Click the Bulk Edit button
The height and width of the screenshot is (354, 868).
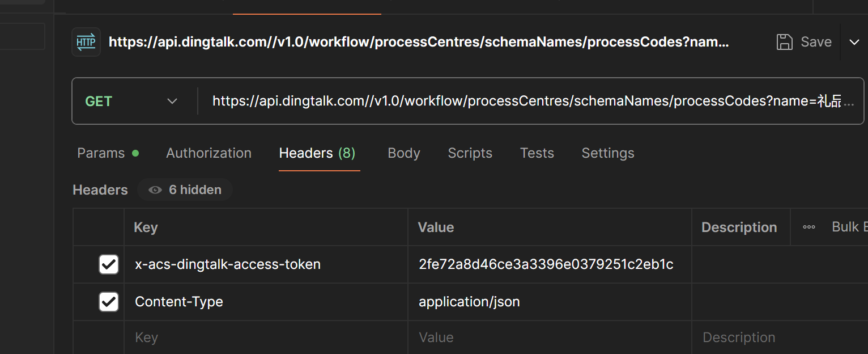click(x=849, y=227)
